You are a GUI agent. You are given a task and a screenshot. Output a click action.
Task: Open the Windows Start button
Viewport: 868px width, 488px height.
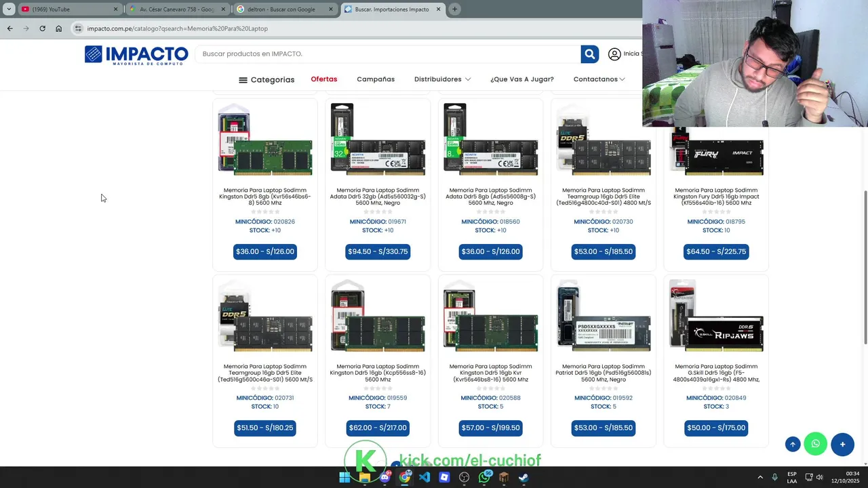click(344, 477)
